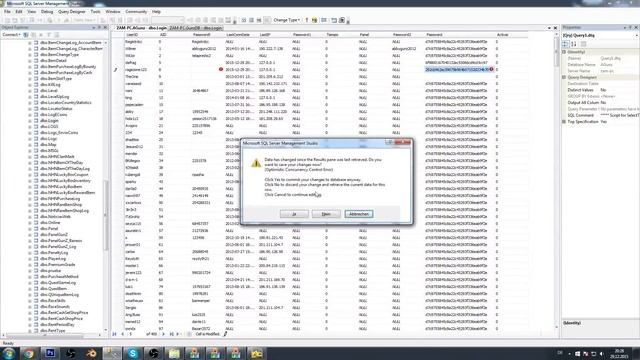Select dbo.PlayerLog table in Object Explorer
The height and width of the screenshot is (360, 640).
pos(53,259)
